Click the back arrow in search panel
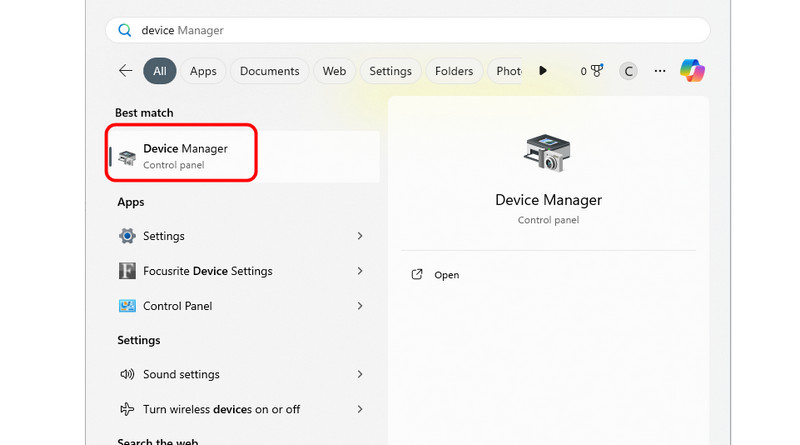800x445 pixels. pyautogui.click(x=125, y=71)
